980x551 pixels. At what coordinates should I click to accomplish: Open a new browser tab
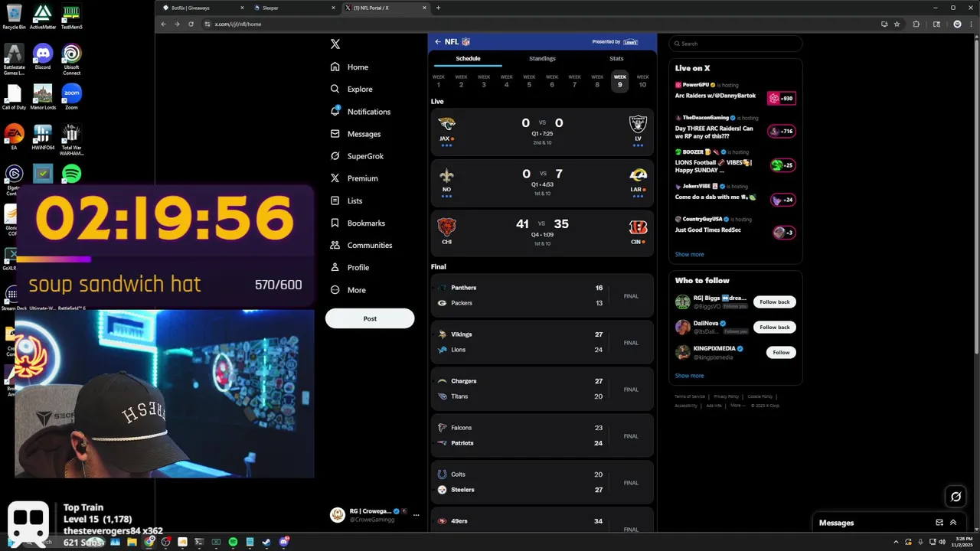(438, 8)
